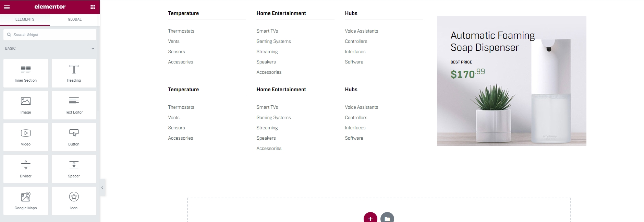This screenshot has width=644, height=222.
Task: Switch to the Global tab
Action: 75,20
